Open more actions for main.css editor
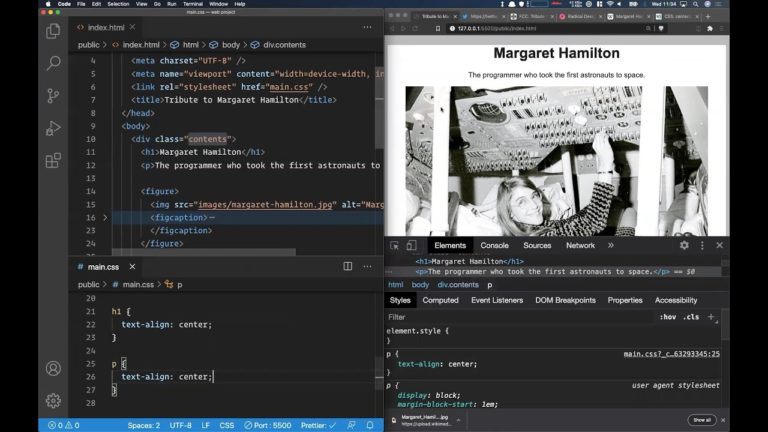The height and width of the screenshot is (432, 768). 367,266
